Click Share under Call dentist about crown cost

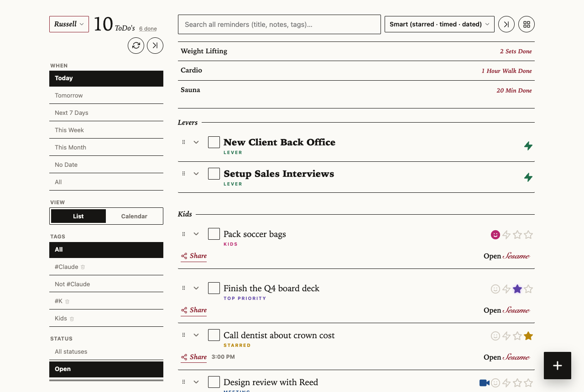pos(194,357)
